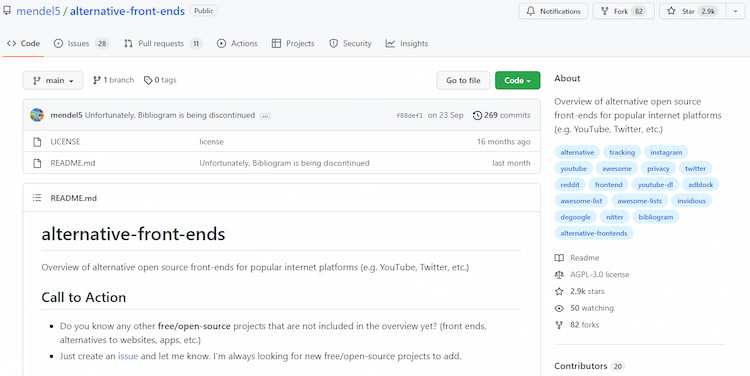Viewport: 750px width, 376px height.
Task: Click the file icon beside README.md
Action: coord(37,163)
